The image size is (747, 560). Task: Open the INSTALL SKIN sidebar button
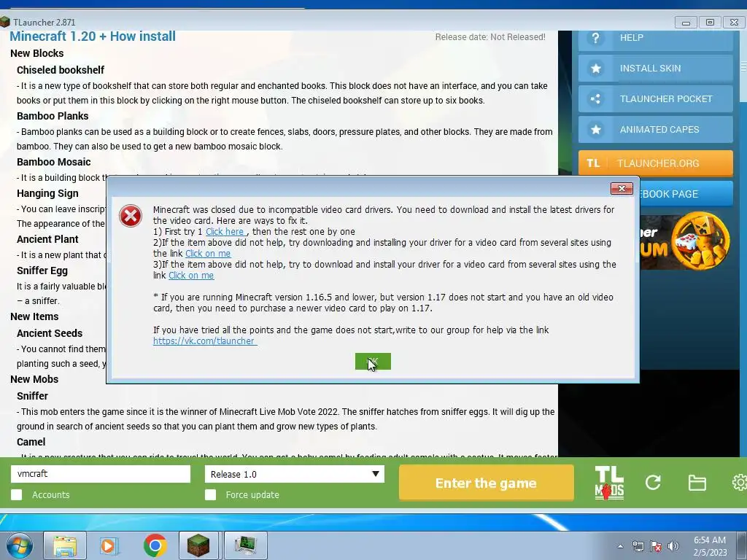[656, 69]
